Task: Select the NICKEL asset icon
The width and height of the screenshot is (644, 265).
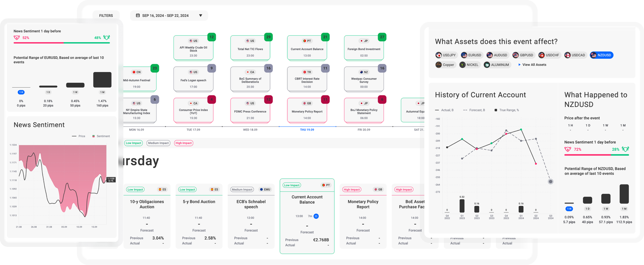Action: pyautogui.click(x=463, y=65)
